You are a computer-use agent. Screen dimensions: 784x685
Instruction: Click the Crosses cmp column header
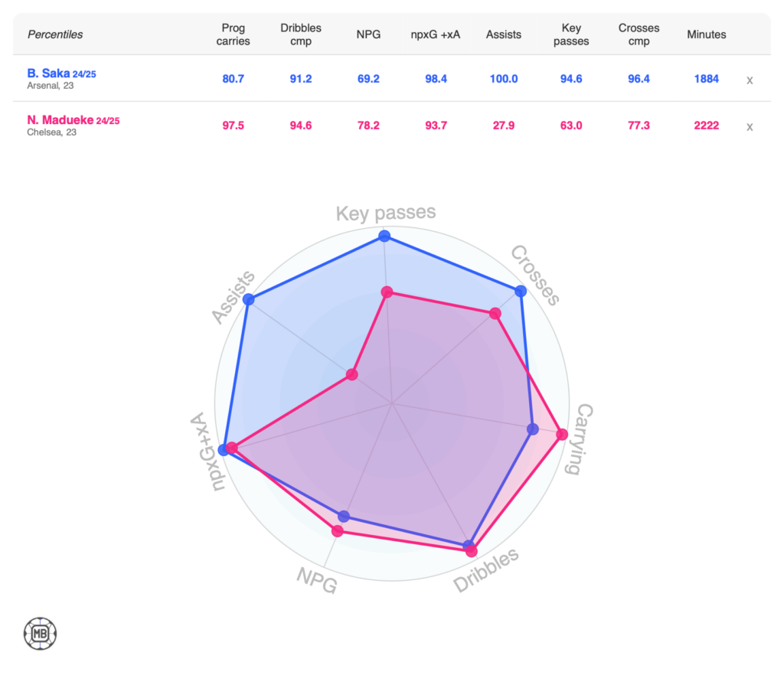(639, 34)
